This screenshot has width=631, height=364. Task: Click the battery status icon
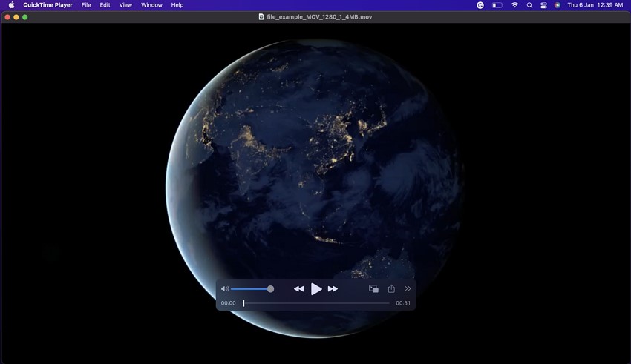tap(497, 5)
